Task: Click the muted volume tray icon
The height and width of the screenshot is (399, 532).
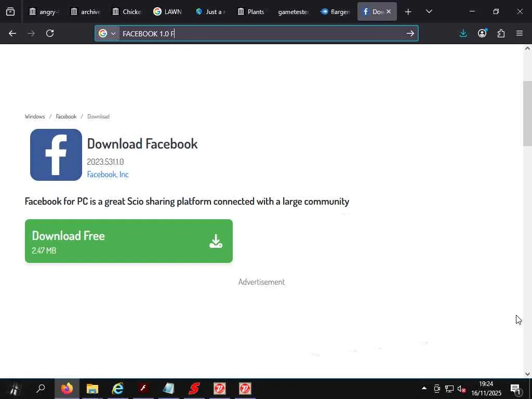Action: click(461, 389)
